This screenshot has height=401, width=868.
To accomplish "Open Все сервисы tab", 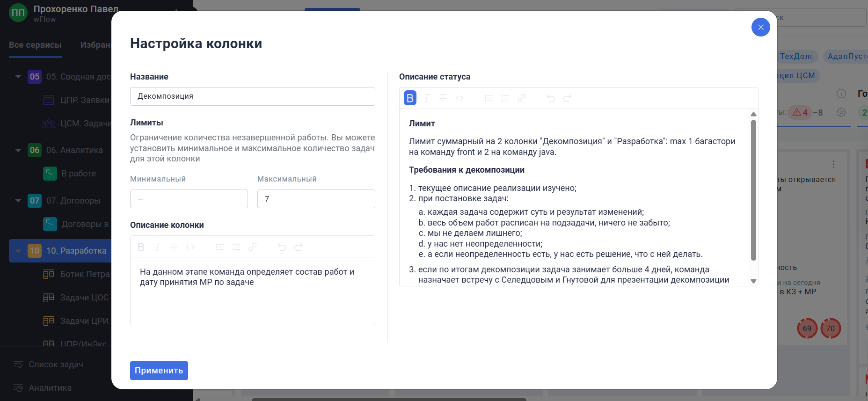I will tap(35, 45).
